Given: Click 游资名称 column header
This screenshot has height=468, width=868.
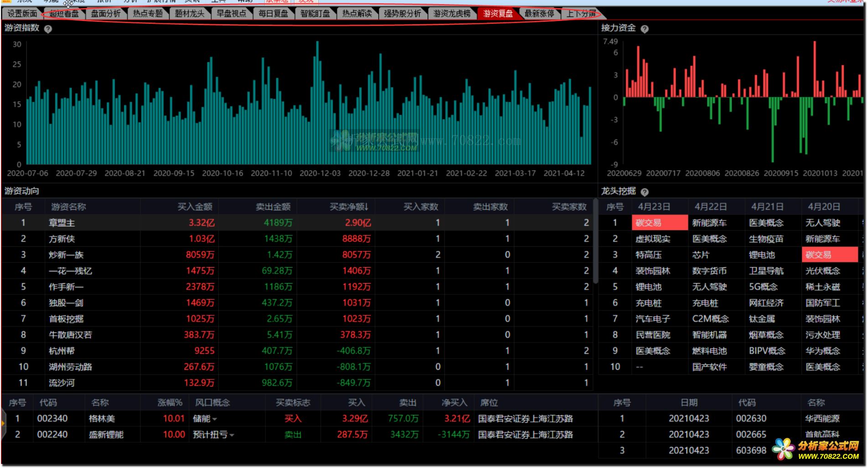Looking at the screenshot, I should (68, 207).
